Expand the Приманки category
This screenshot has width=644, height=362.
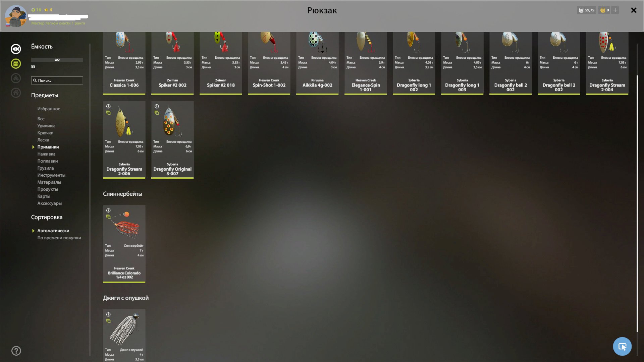click(48, 147)
